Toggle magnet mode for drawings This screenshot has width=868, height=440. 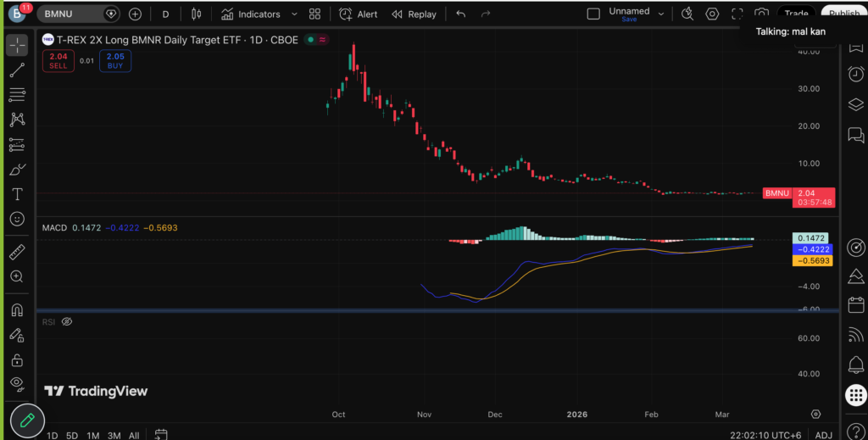(17, 310)
